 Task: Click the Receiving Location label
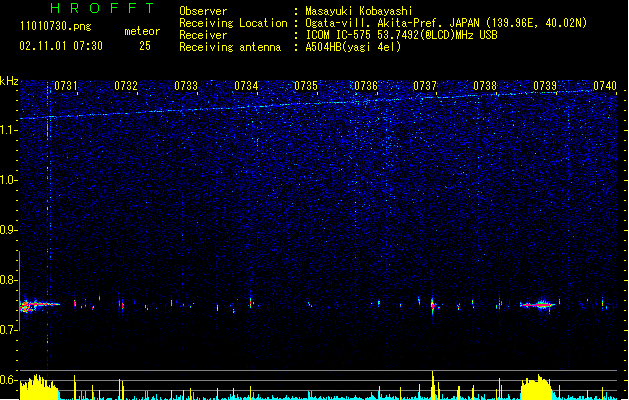233,23
